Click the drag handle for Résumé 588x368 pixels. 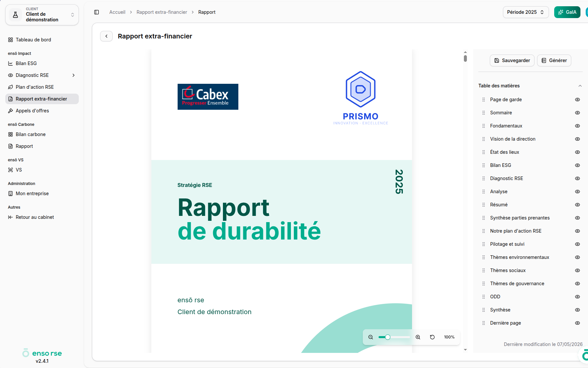click(484, 205)
